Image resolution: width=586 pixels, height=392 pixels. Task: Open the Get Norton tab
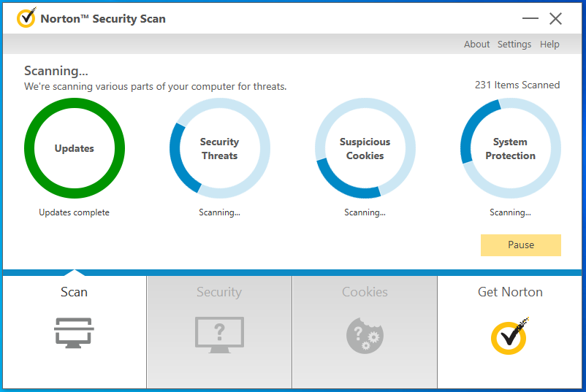coord(510,293)
